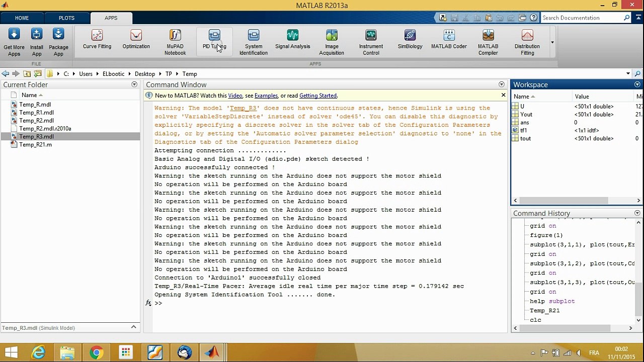Select variable tf1 in Workspace
The image size is (644, 362).
(524, 131)
